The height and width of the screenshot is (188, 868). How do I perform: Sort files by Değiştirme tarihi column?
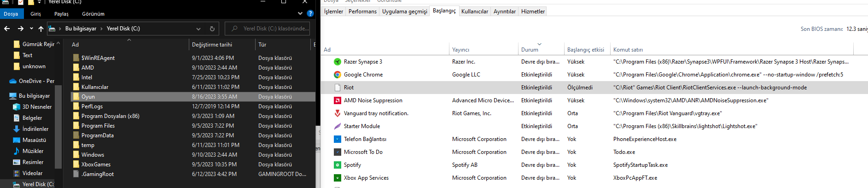(212, 45)
